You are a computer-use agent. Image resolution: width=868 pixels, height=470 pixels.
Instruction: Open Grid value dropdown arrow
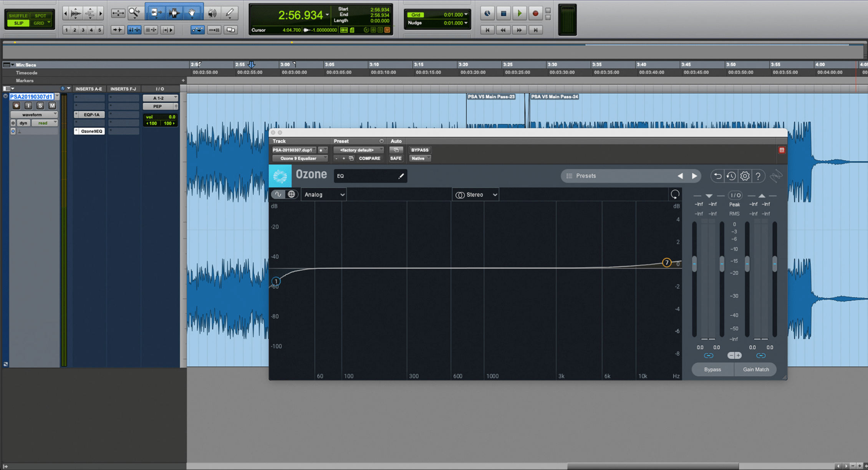tap(466, 15)
